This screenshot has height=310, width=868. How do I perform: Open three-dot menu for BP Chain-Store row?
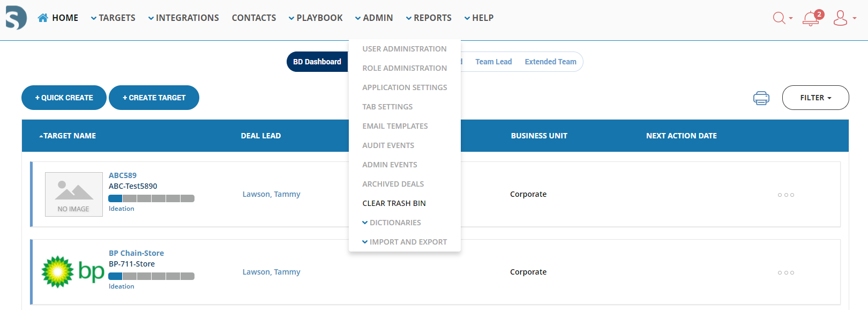(x=785, y=272)
